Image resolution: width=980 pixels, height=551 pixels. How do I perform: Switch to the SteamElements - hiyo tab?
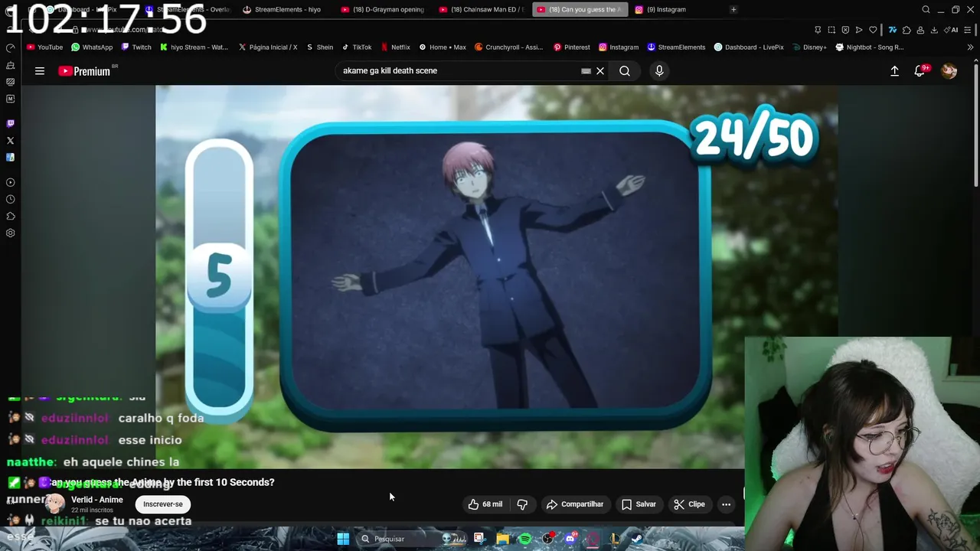[x=282, y=9]
